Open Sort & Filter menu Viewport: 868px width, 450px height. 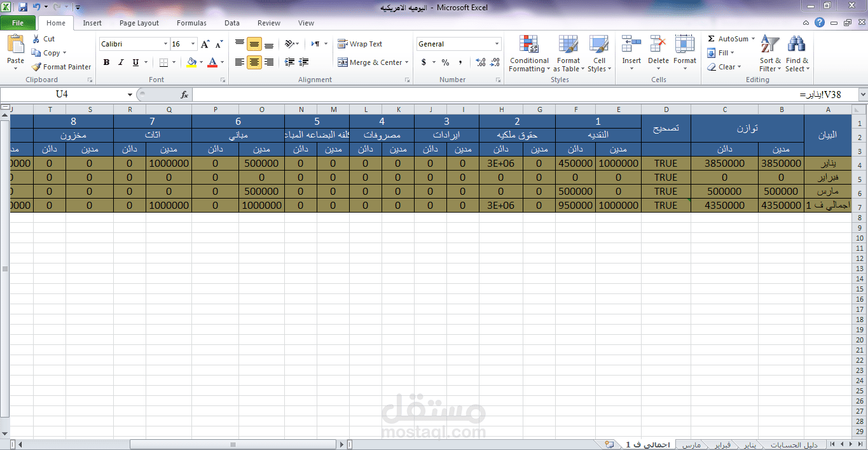click(770, 54)
